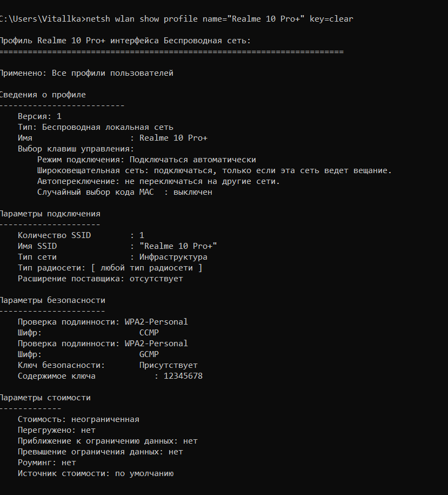Viewport: 448px width, 495px height.
Task: Click the 'Автопереключение' line
Action: [x=158, y=181]
